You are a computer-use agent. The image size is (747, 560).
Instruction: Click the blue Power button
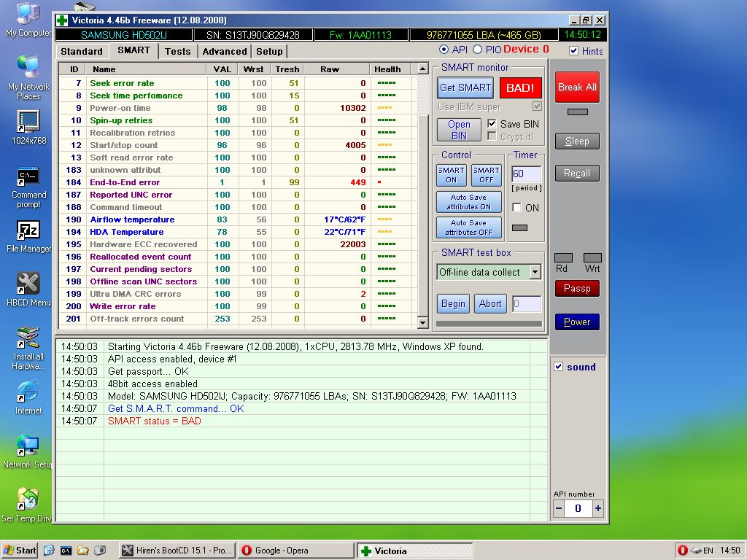click(577, 322)
